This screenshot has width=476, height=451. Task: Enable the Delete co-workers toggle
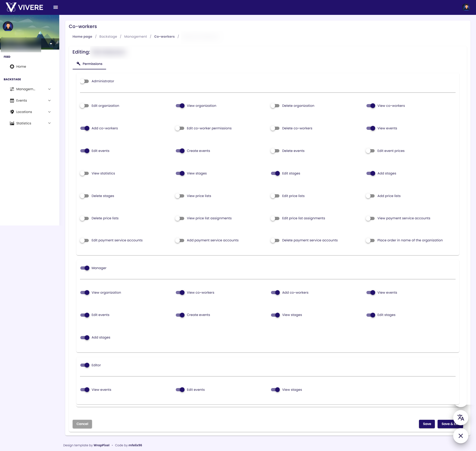(x=275, y=128)
